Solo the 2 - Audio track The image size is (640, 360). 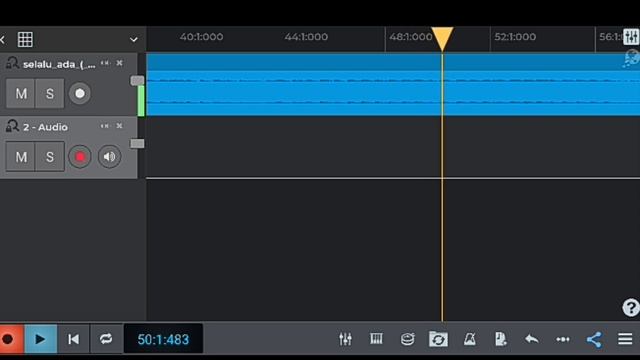tap(50, 157)
